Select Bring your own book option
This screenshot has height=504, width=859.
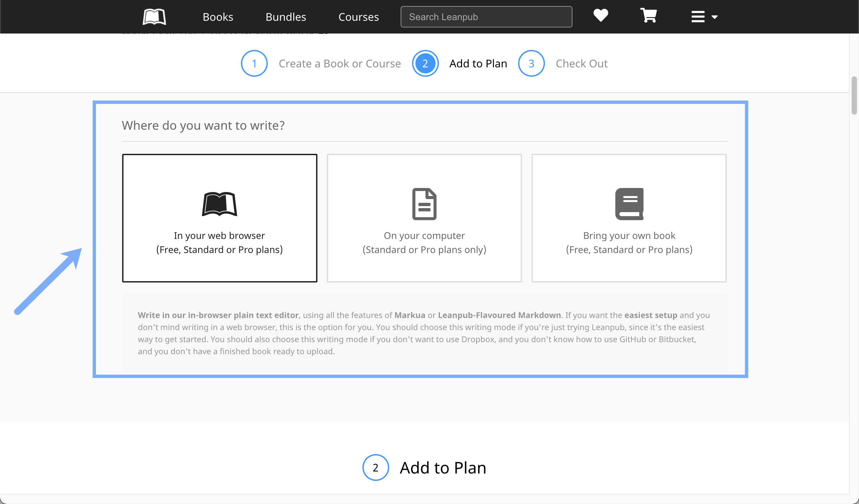pyautogui.click(x=629, y=243)
